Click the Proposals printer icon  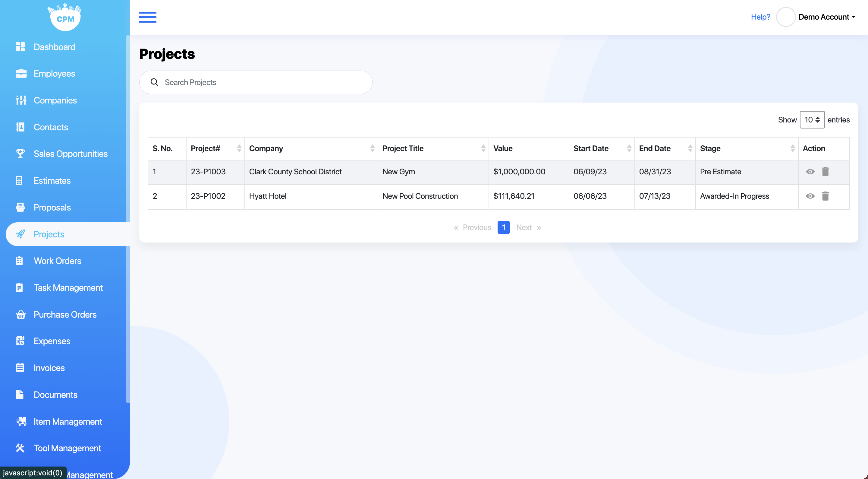pos(20,208)
